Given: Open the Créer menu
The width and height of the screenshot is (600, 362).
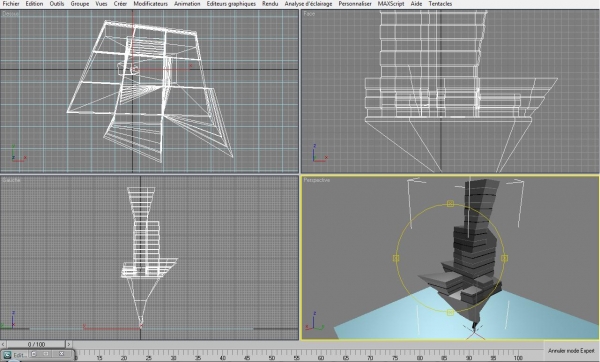Looking at the screenshot, I should (120, 4).
